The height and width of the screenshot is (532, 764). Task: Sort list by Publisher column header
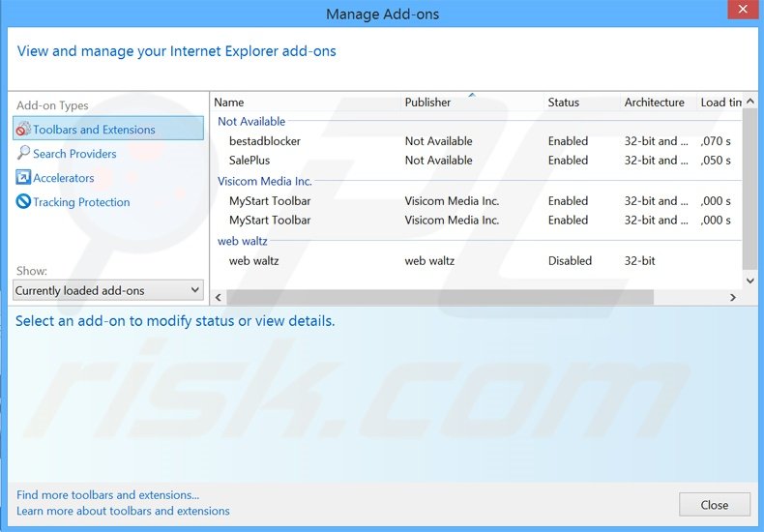click(472, 103)
